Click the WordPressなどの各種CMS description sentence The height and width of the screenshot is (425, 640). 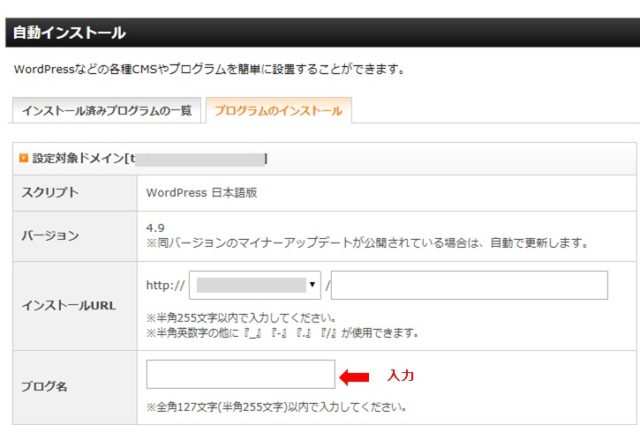pos(209,70)
